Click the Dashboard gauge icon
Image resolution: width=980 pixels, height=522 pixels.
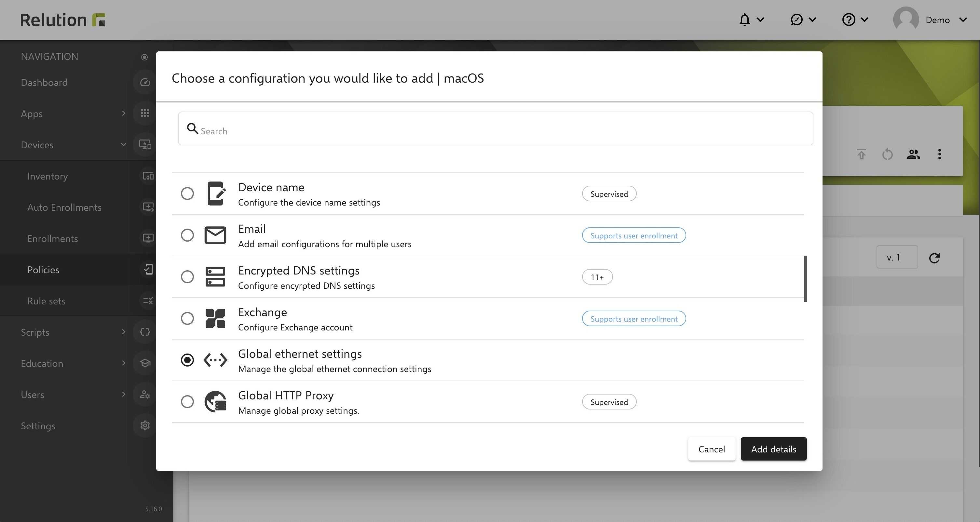145,83
